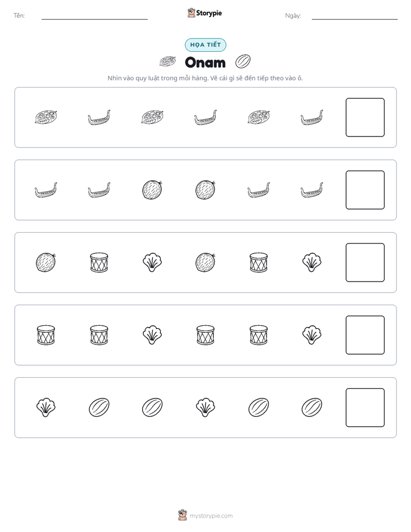Screen dimensions: 411x532
Task: Click the flower carpet icon left of Onam
Action: [168, 62]
